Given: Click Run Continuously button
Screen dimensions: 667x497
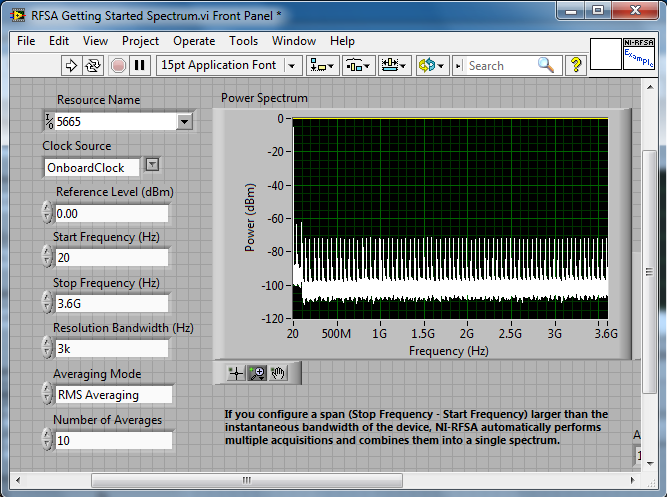Looking at the screenshot, I should tap(94, 65).
